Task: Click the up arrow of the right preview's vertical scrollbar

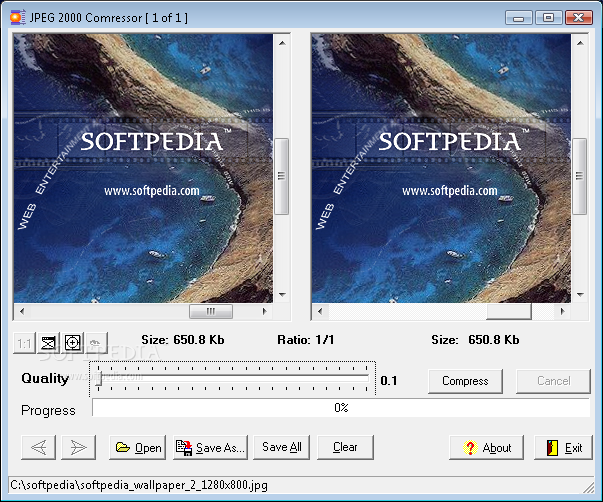Action: pyautogui.click(x=580, y=43)
